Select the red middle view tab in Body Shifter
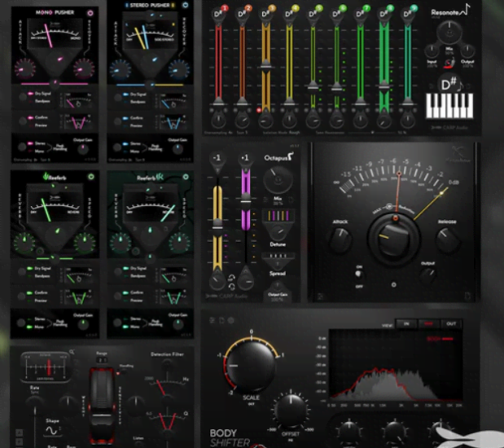The width and height of the screenshot is (504, 448). [x=428, y=324]
